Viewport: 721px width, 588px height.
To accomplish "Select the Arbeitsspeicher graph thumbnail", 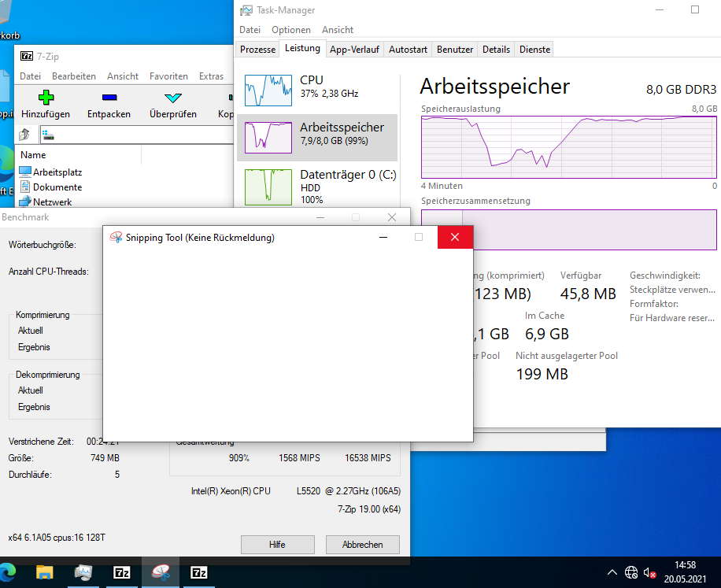I will click(x=268, y=138).
